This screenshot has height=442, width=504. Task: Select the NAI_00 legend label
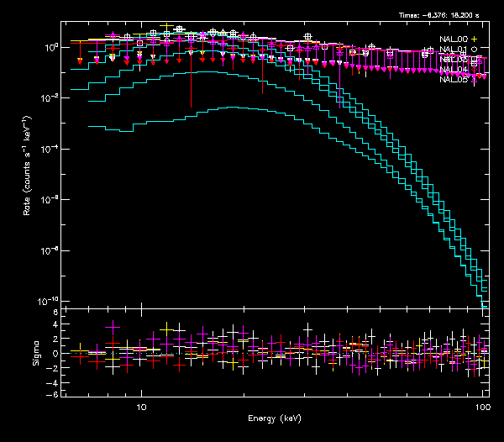coord(454,39)
